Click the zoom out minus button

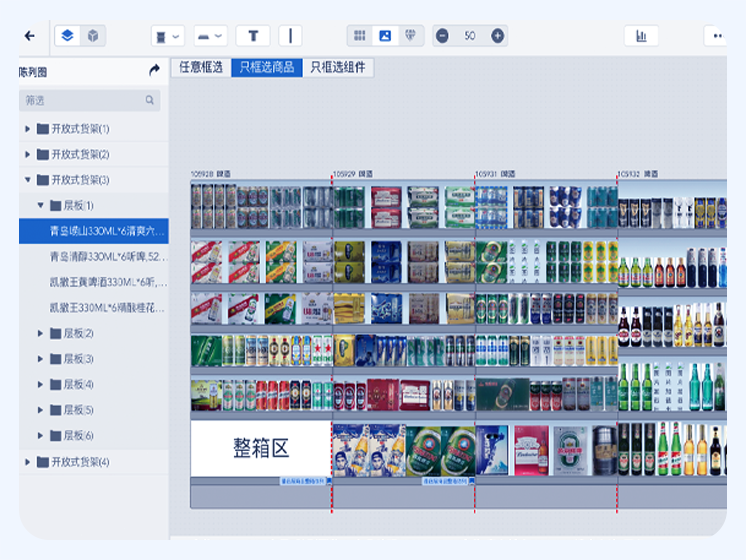click(442, 36)
